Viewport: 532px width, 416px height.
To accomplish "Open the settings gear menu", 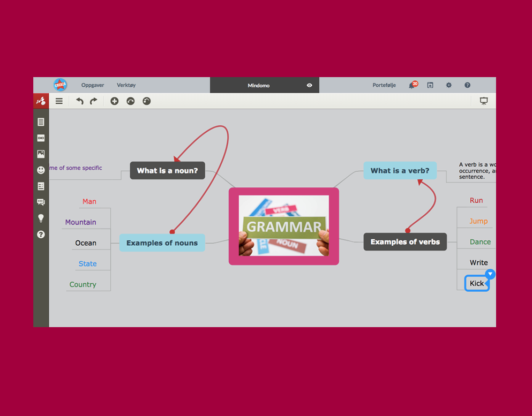I will [x=449, y=85].
